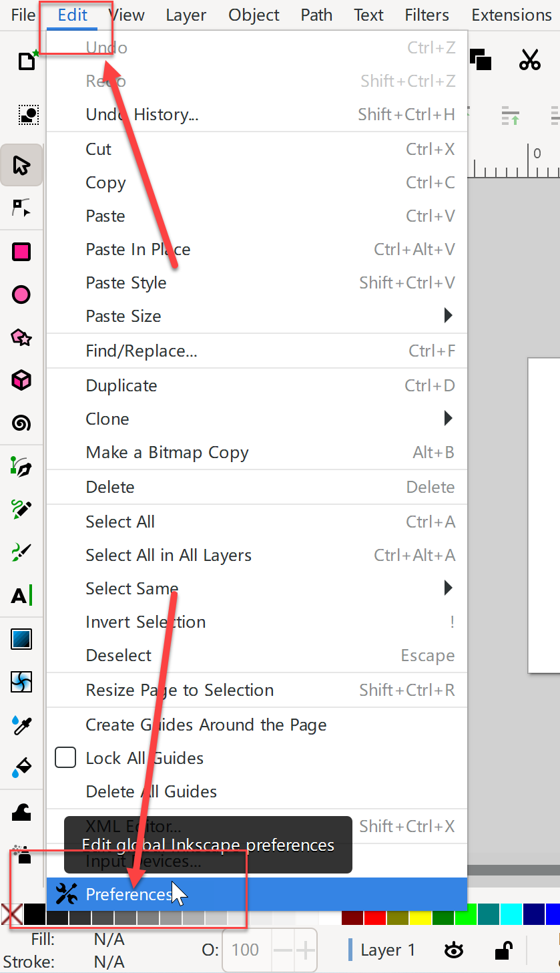Viewport: 560px width, 973px height.
Task: Open the Layer menu
Action: click(x=186, y=15)
